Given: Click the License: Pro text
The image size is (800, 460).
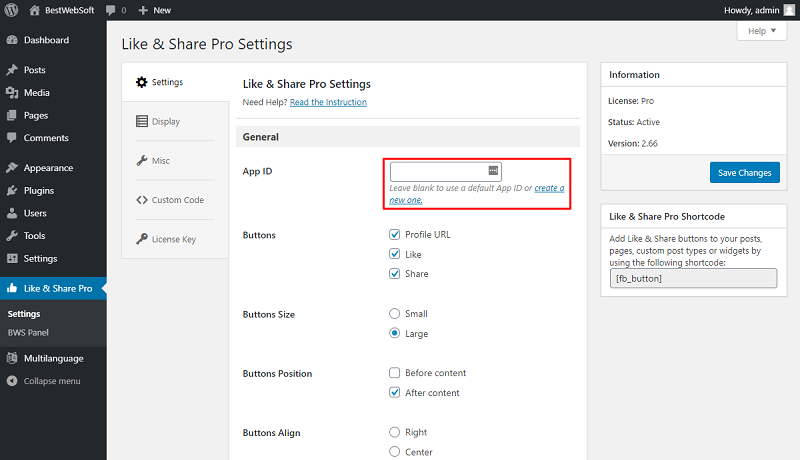Looking at the screenshot, I should (x=631, y=101).
